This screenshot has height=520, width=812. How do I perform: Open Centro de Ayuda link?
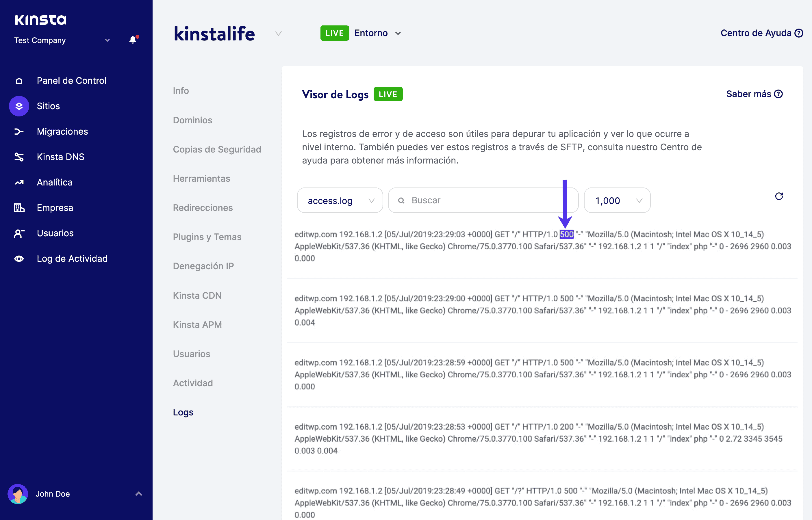point(761,33)
